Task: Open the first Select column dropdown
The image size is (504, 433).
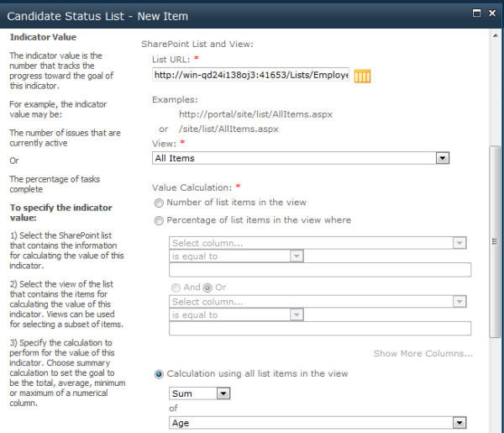Action: tap(318, 243)
